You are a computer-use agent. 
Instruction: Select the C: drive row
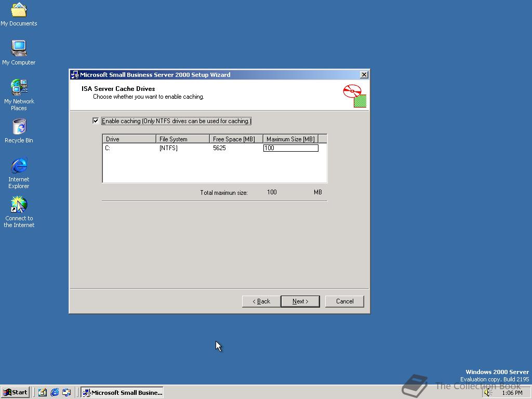click(x=215, y=148)
